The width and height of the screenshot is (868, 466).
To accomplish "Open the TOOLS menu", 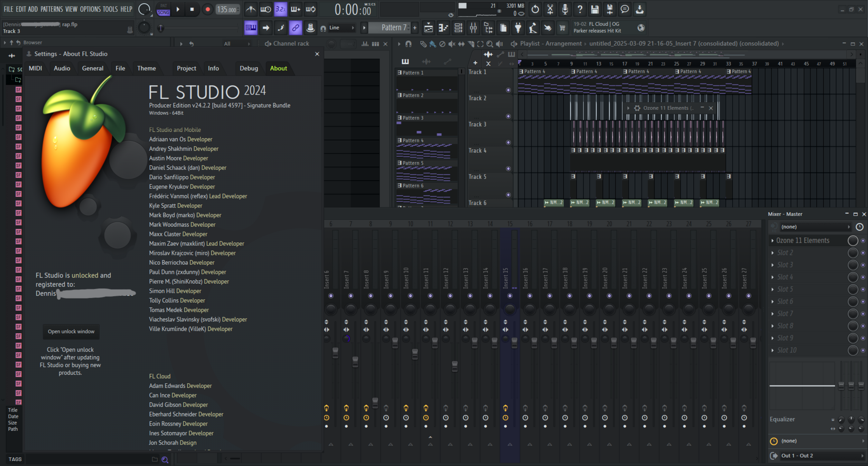I will tap(110, 9).
